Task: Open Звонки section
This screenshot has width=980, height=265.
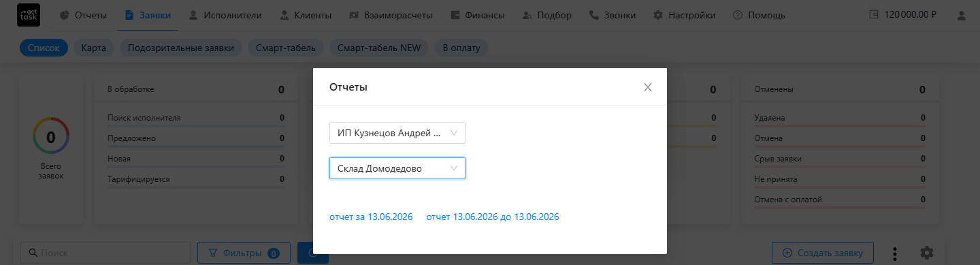Action: [612, 15]
